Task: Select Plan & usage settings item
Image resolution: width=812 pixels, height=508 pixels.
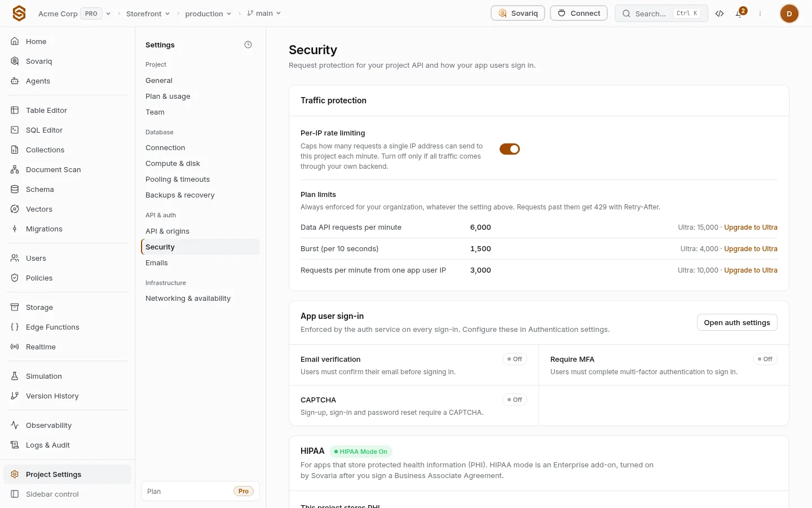Action: click(200, 97)
